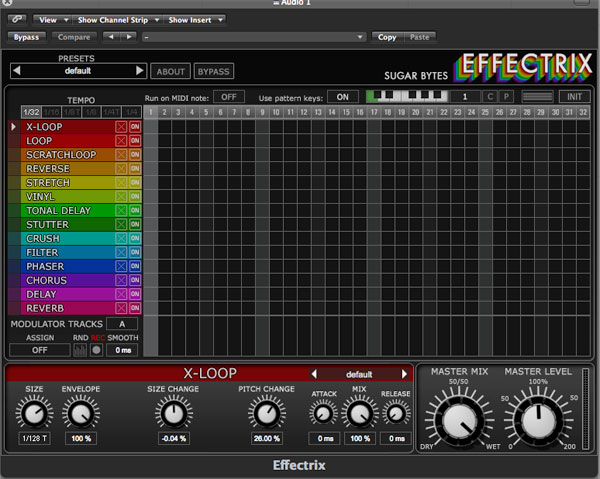600x479 pixels.
Task: Step to previous host setting arrow
Action: (x=111, y=37)
